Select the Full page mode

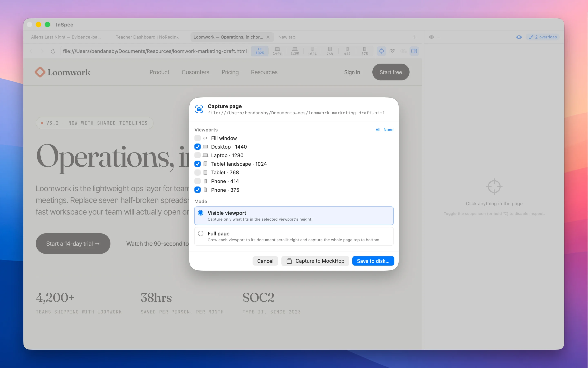pos(294,236)
